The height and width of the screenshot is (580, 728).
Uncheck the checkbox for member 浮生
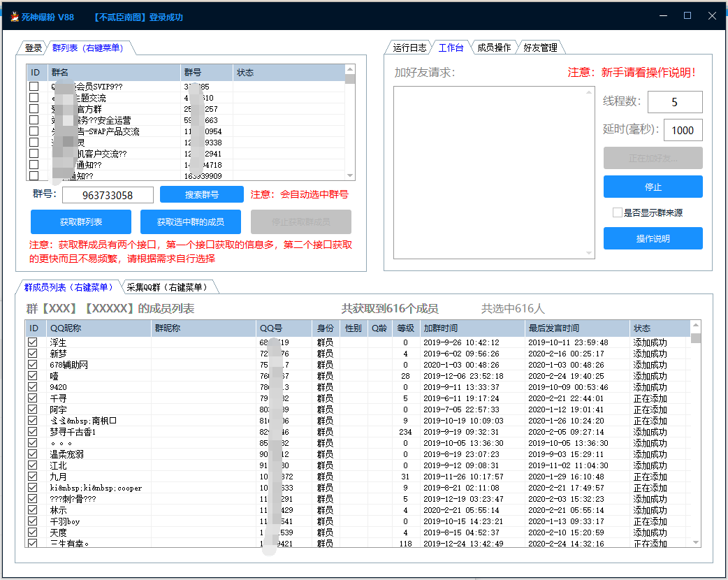tap(33, 342)
